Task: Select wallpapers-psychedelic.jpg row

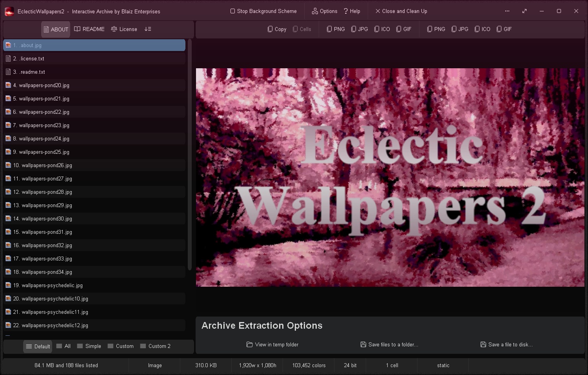Action: 94,285
